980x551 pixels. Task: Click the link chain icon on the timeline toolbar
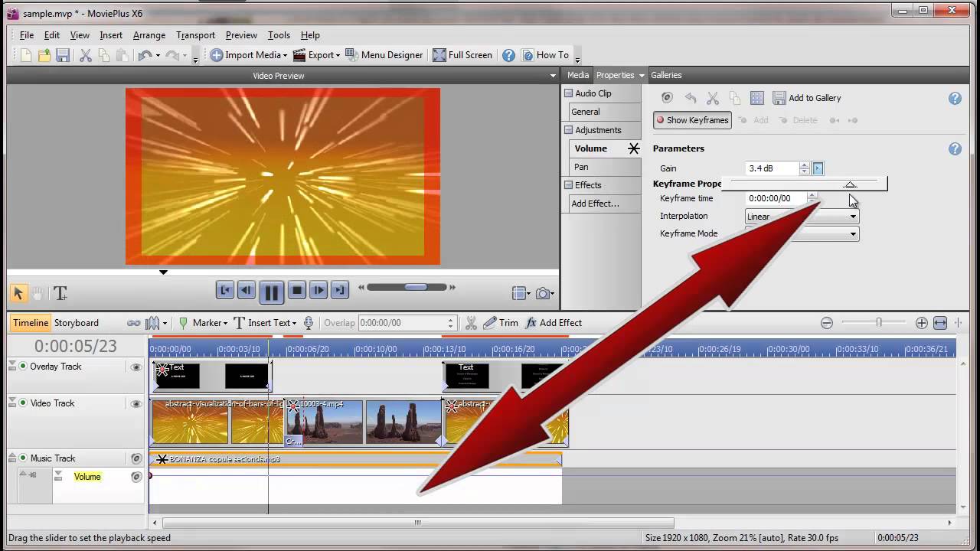pyautogui.click(x=133, y=323)
